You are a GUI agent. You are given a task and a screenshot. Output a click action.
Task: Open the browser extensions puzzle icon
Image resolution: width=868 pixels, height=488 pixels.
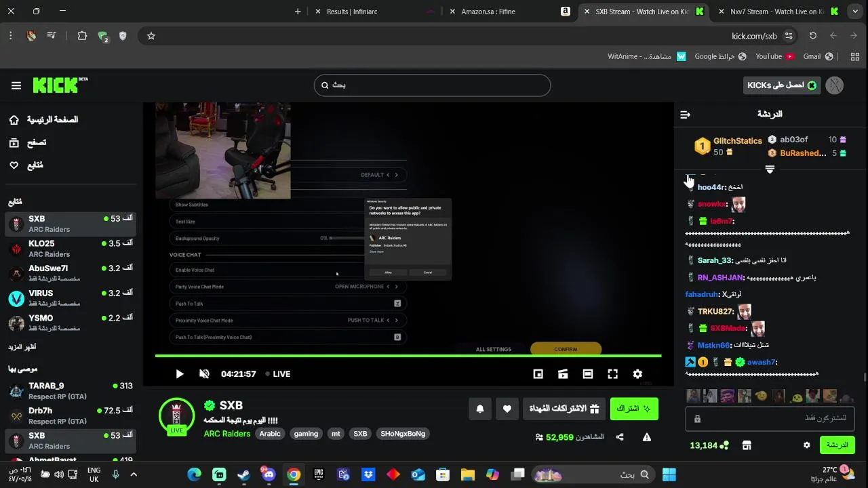point(82,36)
